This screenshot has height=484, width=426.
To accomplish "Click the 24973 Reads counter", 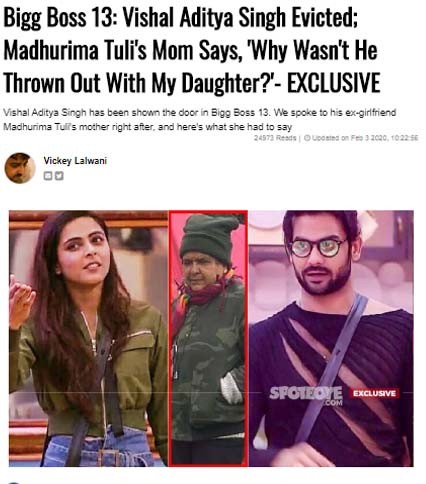I will (275, 138).
